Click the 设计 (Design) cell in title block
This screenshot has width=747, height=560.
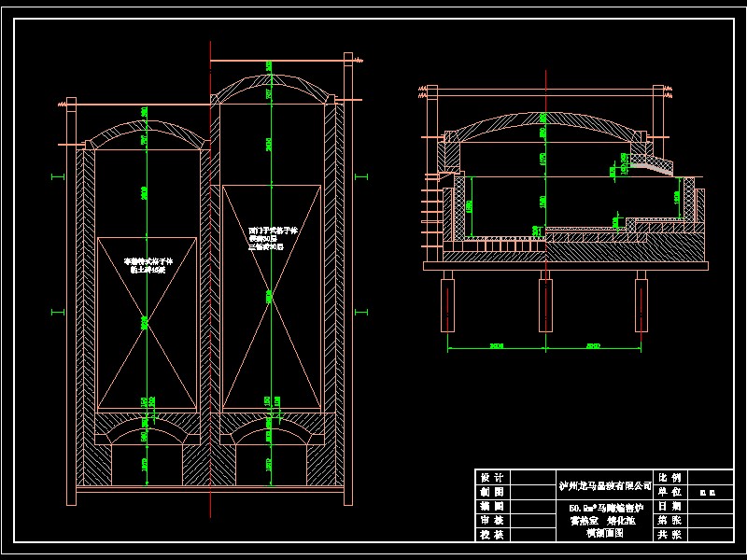point(493,478)
